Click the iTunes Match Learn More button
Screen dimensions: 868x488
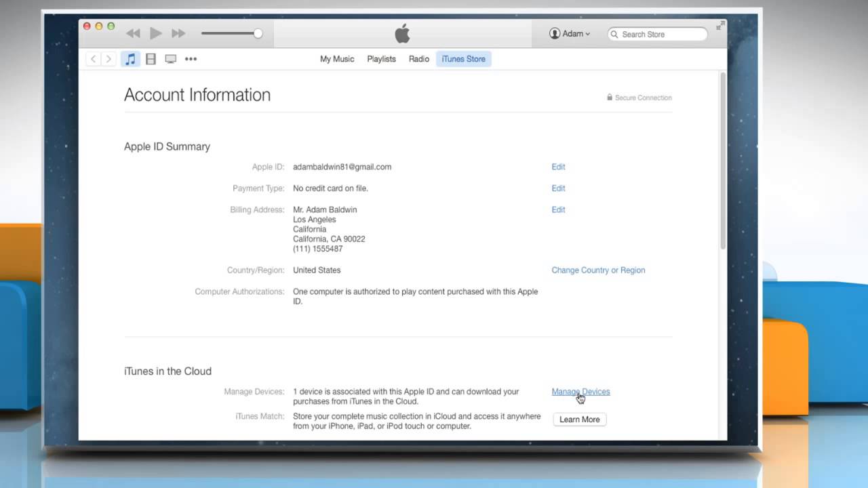coord(579,420)
